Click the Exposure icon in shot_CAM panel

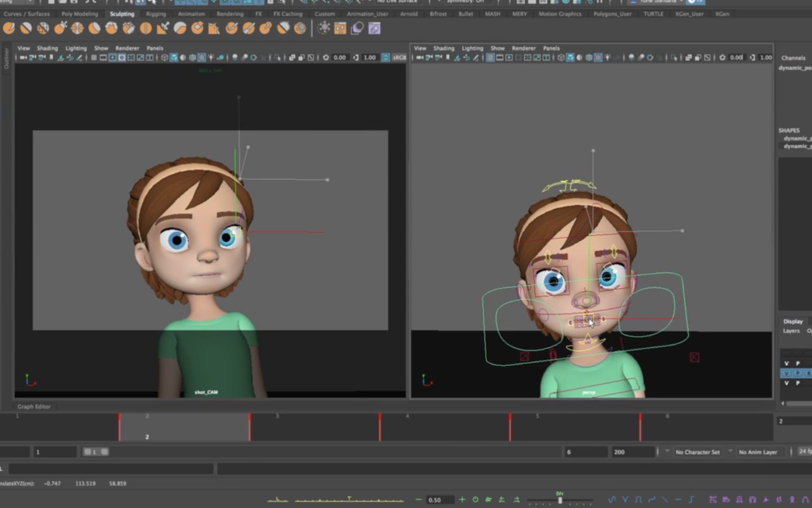[x=326, y=57]
